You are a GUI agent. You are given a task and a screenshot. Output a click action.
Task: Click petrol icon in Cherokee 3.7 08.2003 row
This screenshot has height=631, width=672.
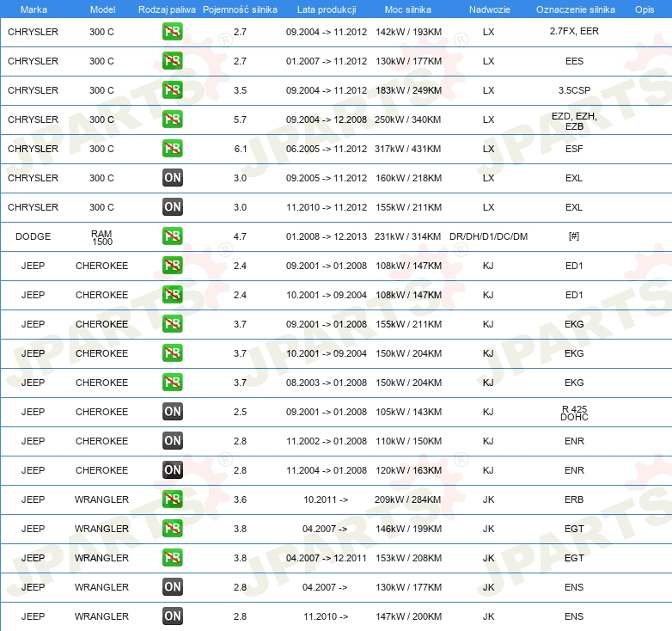coord(172,382)
